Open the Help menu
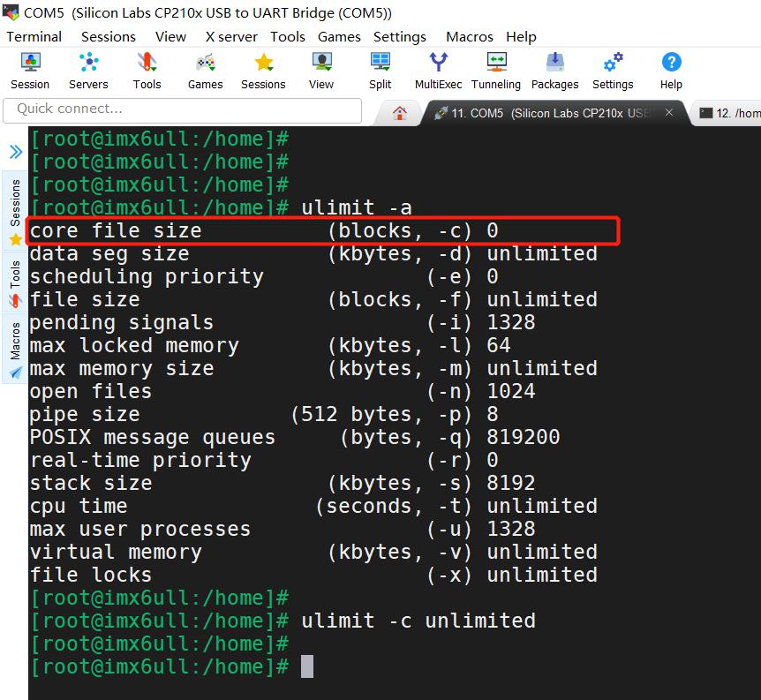The height and width of the screenshot is (700, 761). coord(521,37)
